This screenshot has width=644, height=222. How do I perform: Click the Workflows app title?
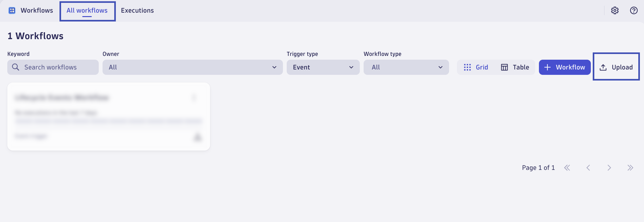pyautogui.click(x=37, y=10)
